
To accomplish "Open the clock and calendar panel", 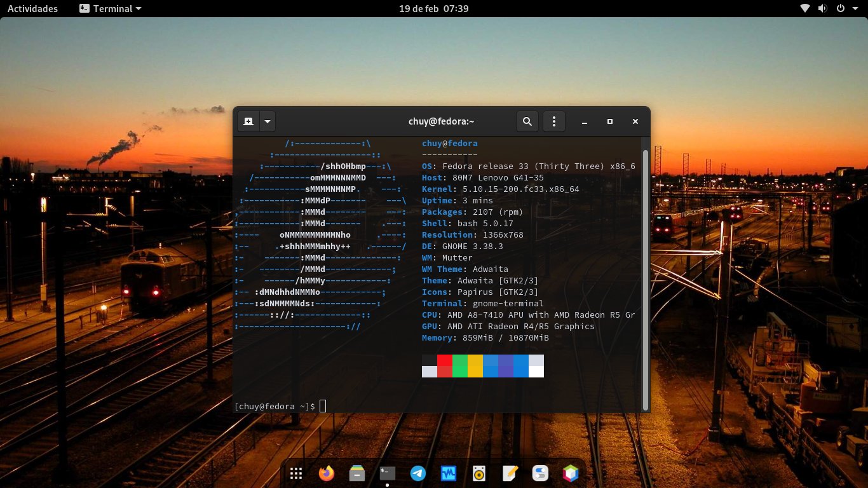I will 433,8.
